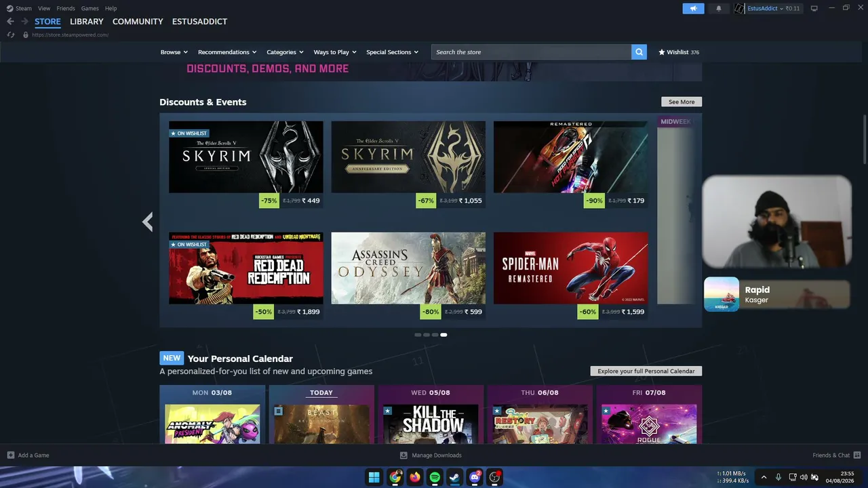The width and height of the screenshot is (868, 488).
Task: Go forward with the forward arrow
Action: click(x=24, y=22)
